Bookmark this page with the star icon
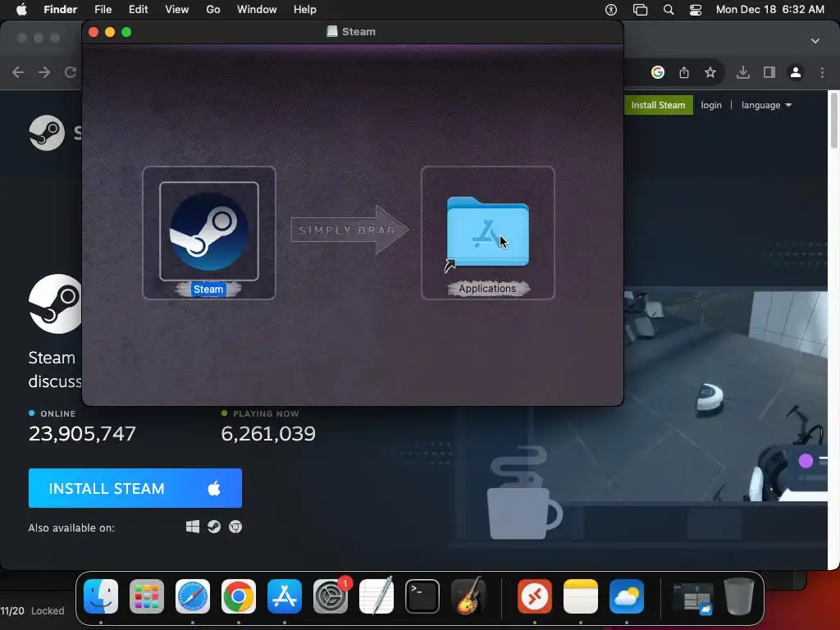 710,72
